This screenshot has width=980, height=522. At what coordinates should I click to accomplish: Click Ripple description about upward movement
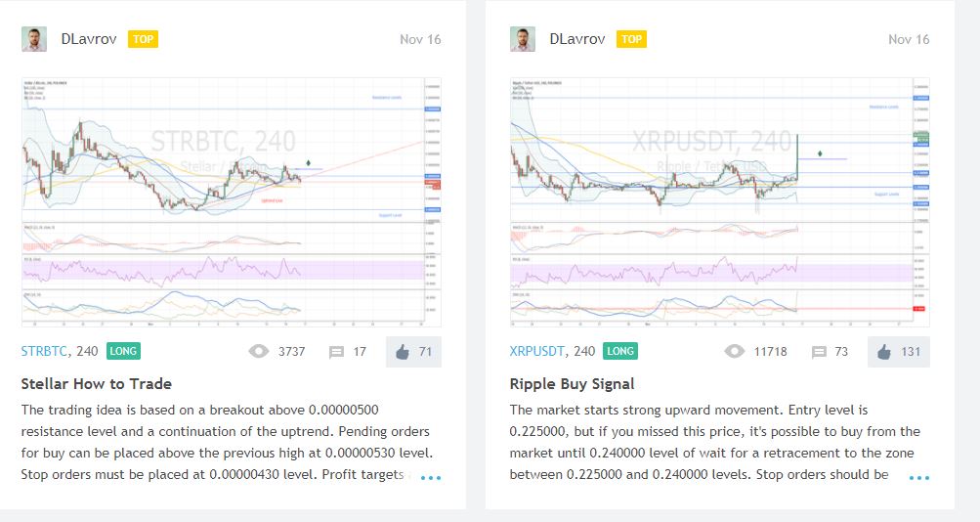715,442
